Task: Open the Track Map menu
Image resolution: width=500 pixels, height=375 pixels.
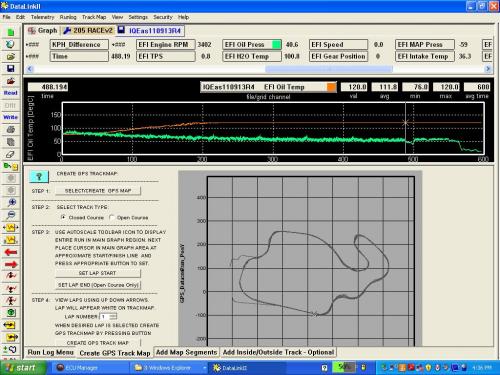Action: pos(94,17)
